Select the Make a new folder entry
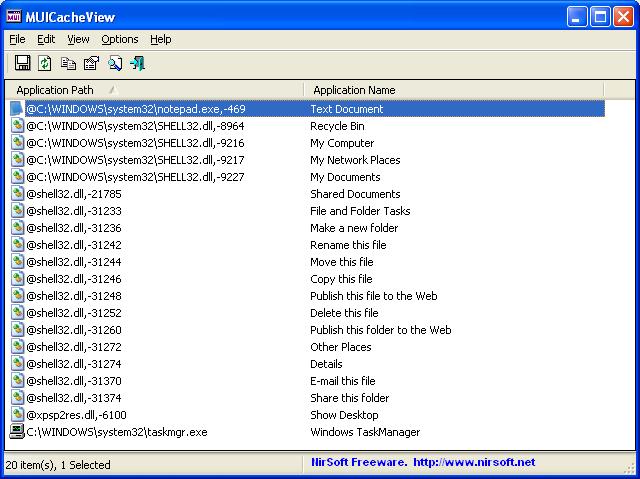640x479 pixels. click(354, 228)
